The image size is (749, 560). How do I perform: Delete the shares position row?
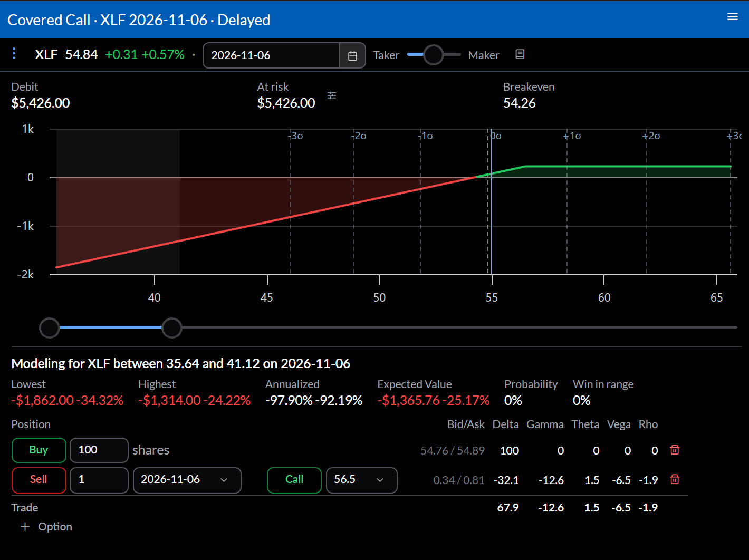point(675,450)
